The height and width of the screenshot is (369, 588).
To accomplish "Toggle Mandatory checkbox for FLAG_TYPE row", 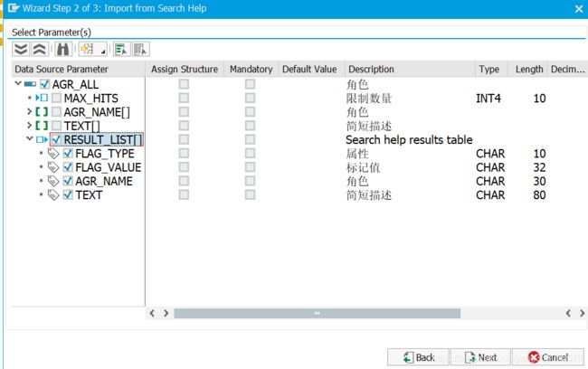I will [250, 154].
